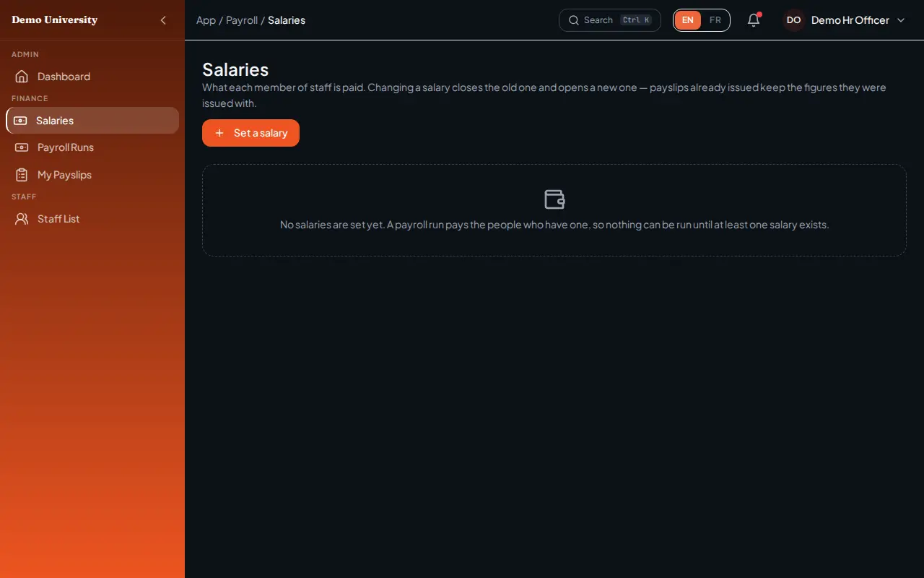Screen dimensions: 924x578
Task: Click the magnifier icon in search box
Action: pyautogui.click(x=574, y=20)
